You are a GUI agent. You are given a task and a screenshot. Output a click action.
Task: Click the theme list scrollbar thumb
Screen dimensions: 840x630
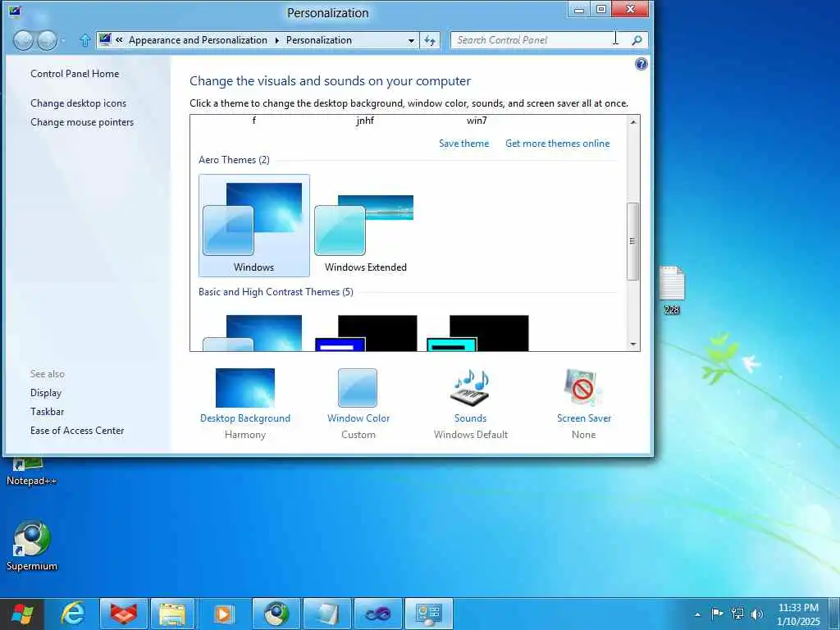click(633, 241)
